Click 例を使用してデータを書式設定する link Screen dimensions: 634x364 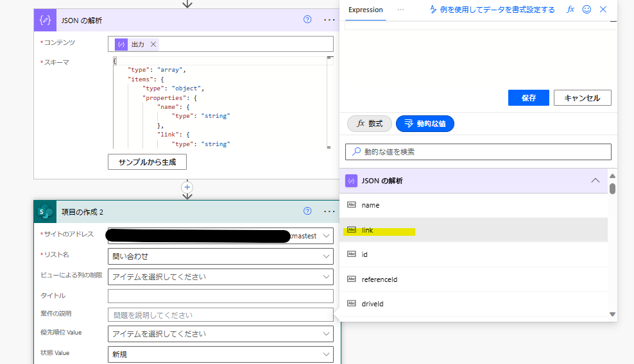click(x=492, y=9)
